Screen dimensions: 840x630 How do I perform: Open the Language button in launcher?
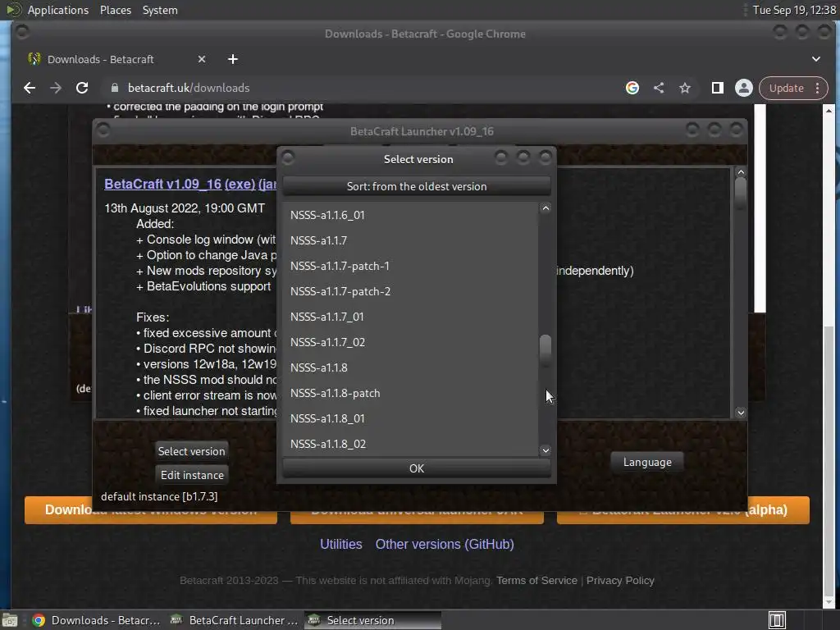tap(647, 463)
